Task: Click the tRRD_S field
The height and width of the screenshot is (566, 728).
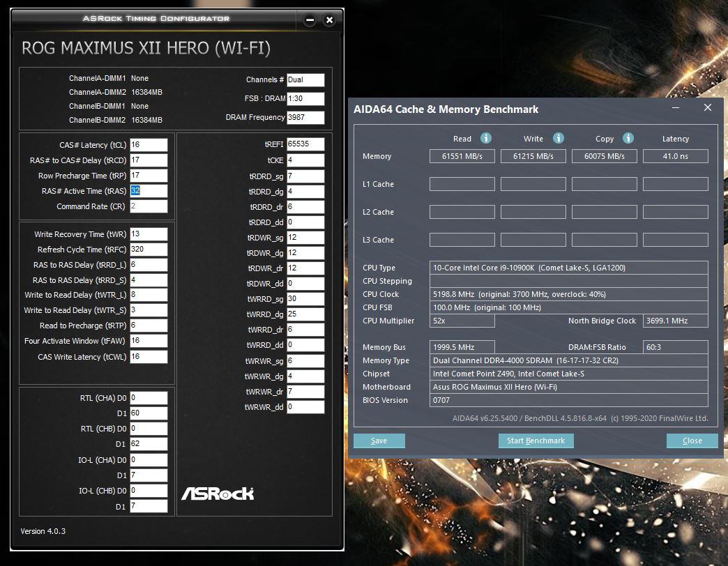Action: pos(149,280)
